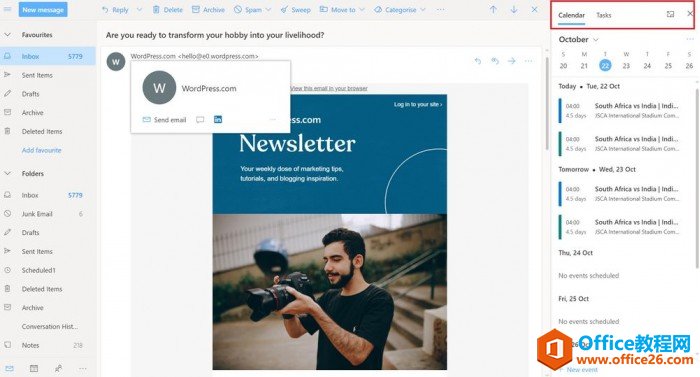This screenshot has width=700, height=377.
Task: Switch to the Tasks tab
Action: coord(604,15)
